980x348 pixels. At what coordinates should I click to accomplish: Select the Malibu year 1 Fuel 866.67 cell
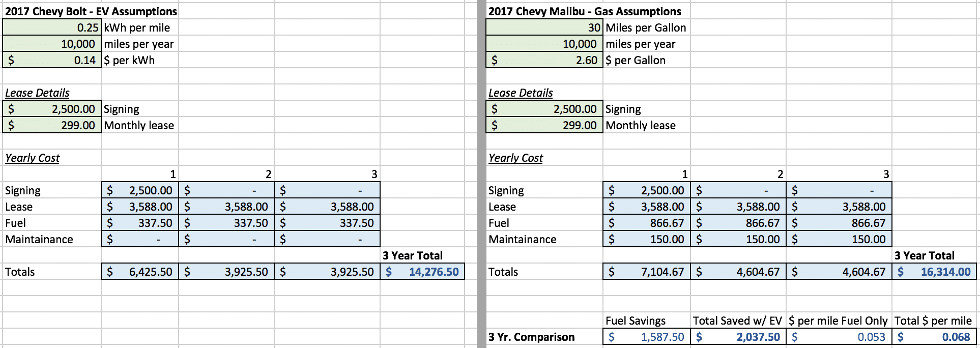tap(647, 223)
